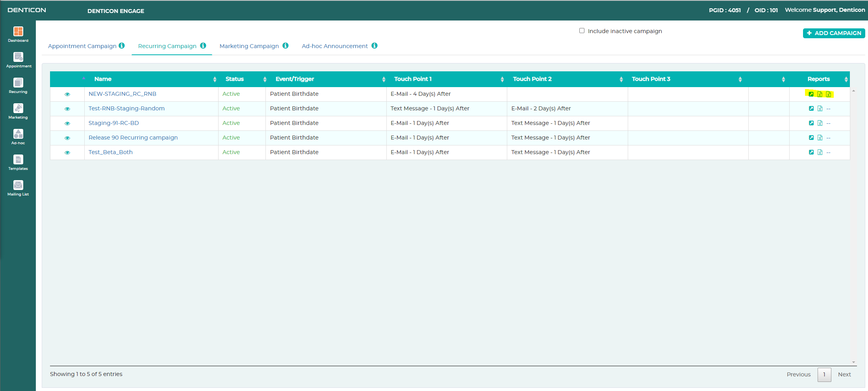The height and width of the screenshot is (391, 868).
Task: Click info icon beside Recurring Campaign
Action: coord(203,46)
